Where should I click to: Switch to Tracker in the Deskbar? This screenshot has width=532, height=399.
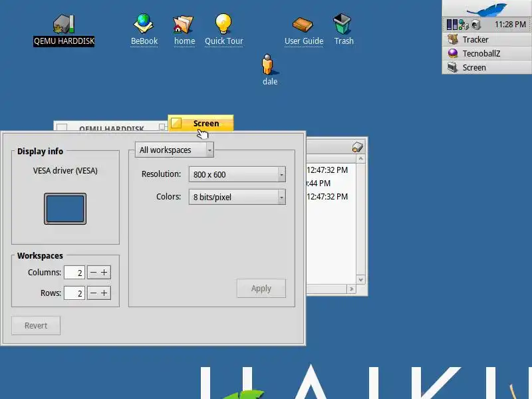(x=487, y=40)
